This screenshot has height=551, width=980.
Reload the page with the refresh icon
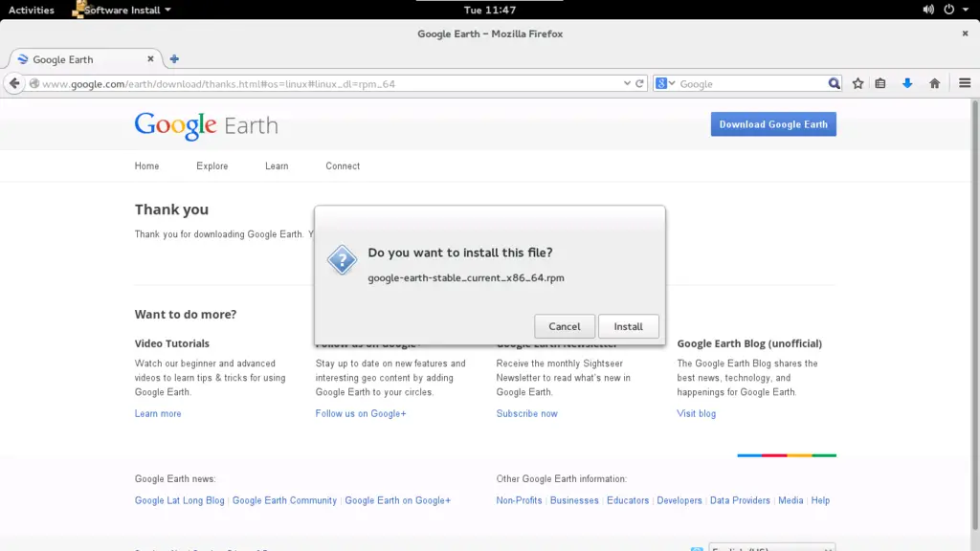[639, 84]
